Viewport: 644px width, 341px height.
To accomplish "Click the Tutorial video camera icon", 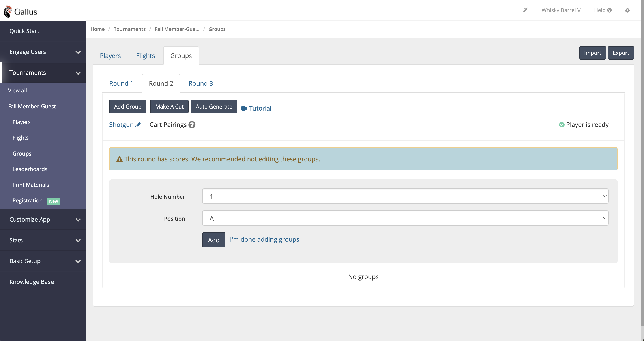I will pos(244,108).
